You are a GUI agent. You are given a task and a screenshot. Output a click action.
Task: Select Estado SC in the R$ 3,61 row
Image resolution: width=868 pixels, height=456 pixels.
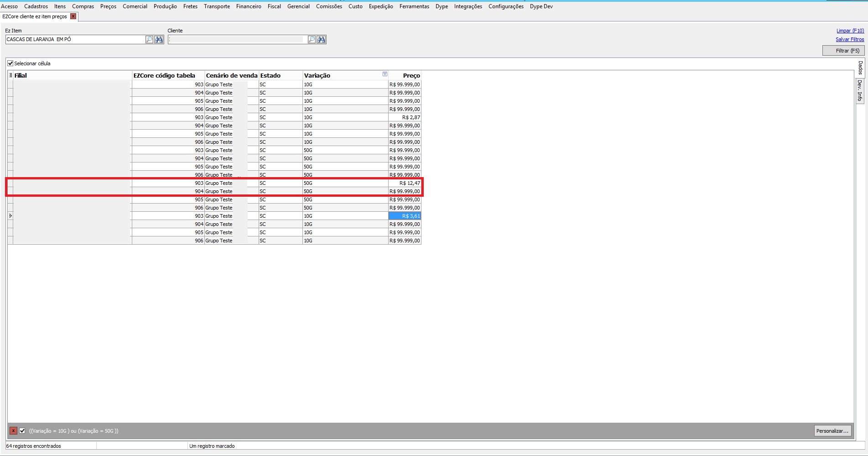click(281, 216)
